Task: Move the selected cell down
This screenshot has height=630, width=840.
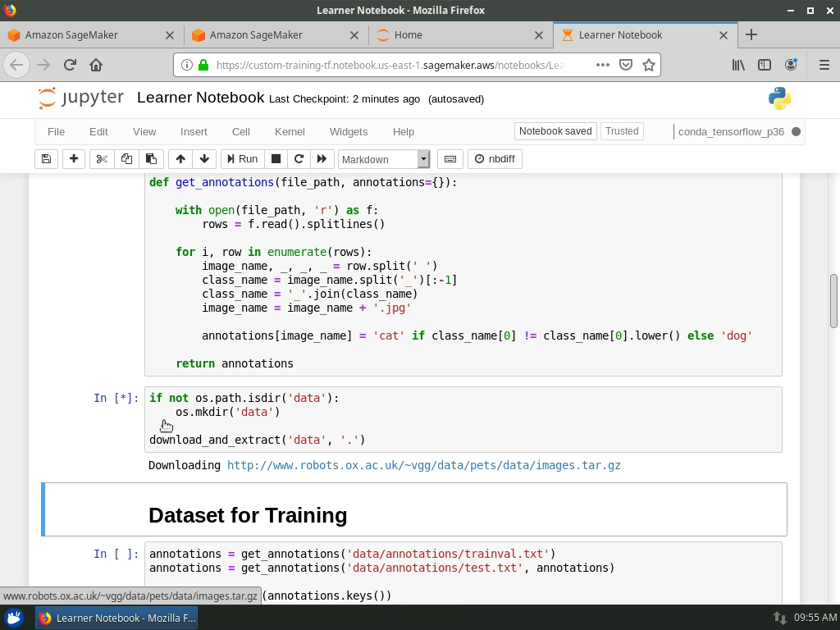Action: pyautogui.click(x=204, y=159)
